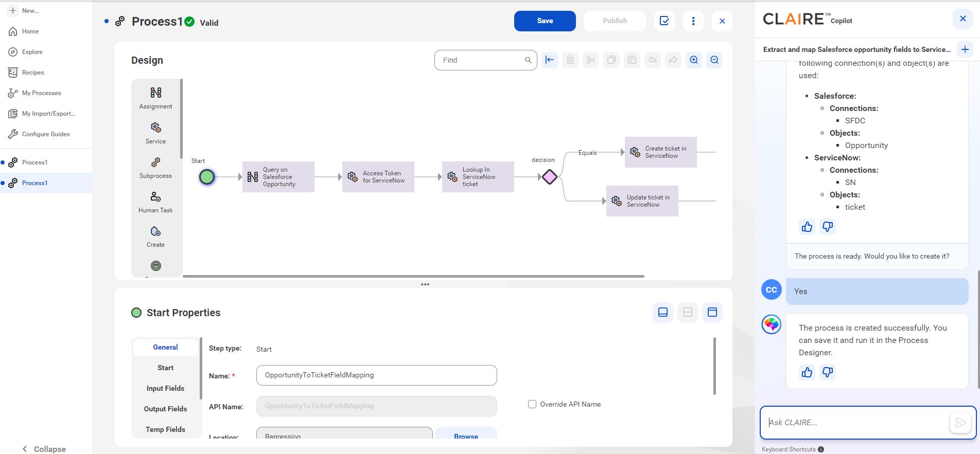Screen dimensions: 980x454
Task: Click the green Start node on canvas
Action: tap(207, 177)
